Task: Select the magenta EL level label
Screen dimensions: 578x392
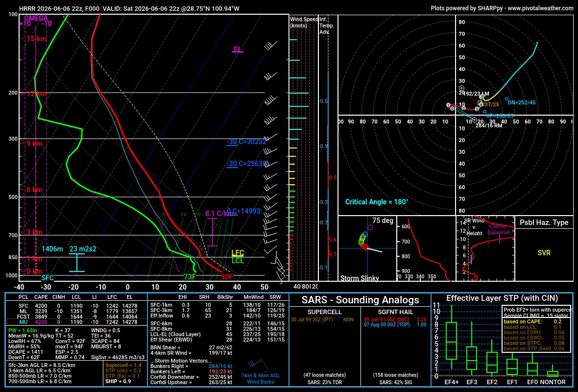Action: tap(237, 49)
